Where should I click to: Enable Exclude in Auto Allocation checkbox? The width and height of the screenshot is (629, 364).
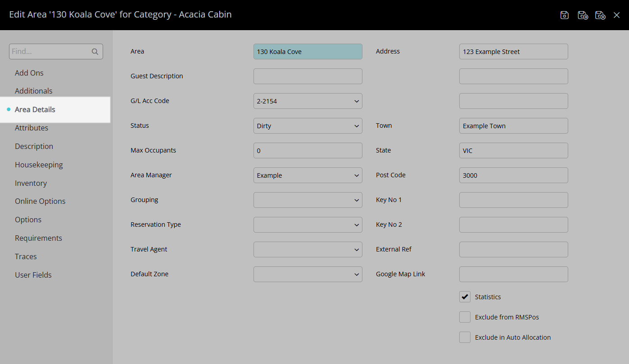click(465, 337)
